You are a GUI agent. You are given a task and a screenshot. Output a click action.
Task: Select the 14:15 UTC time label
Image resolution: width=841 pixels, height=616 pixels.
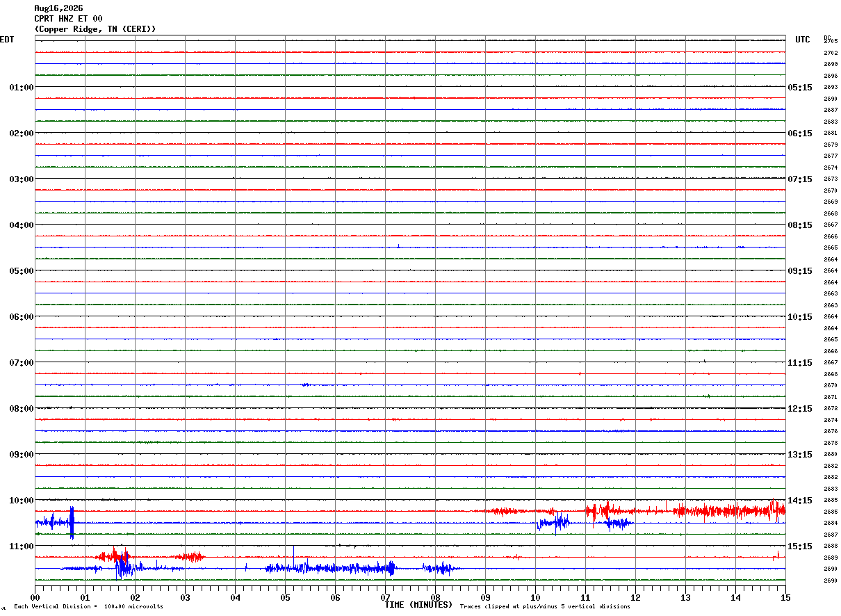800,501
